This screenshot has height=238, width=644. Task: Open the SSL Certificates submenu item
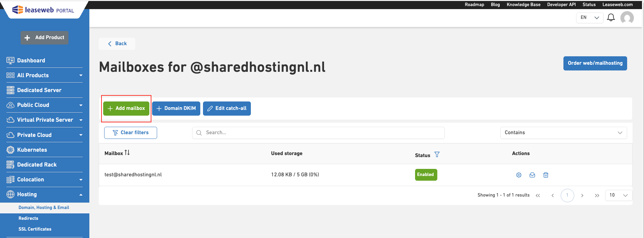[35, 229]
